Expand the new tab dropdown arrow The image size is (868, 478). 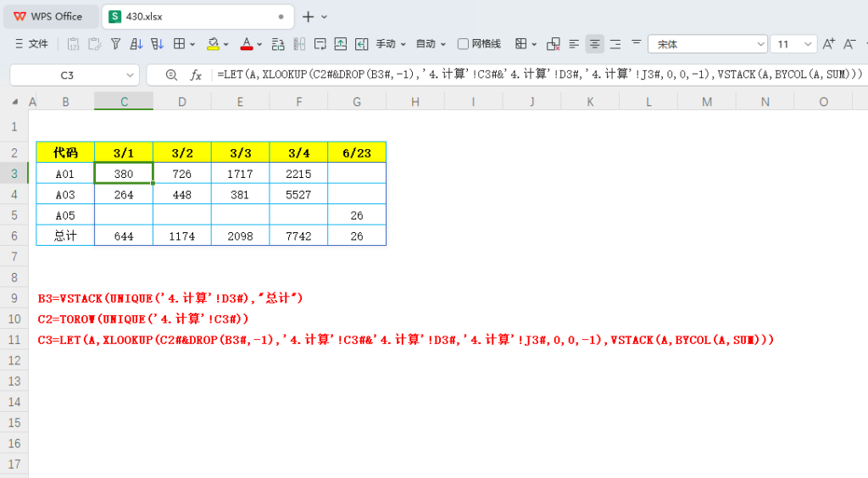click(325, 17)
